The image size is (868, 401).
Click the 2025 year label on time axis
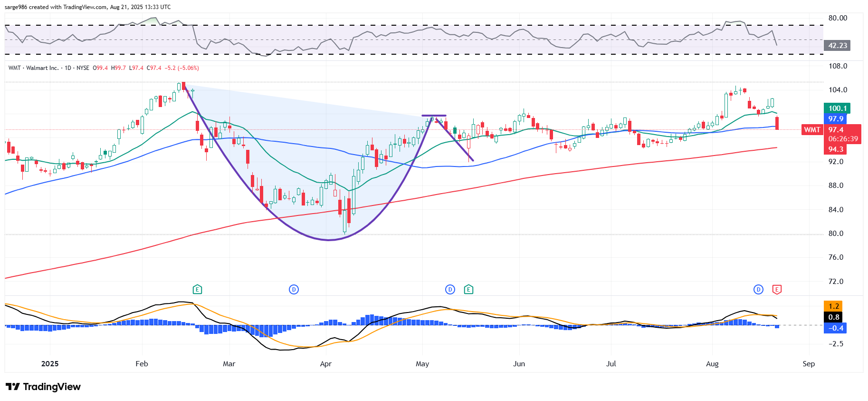pyautogui.click(x=50, y=364)
